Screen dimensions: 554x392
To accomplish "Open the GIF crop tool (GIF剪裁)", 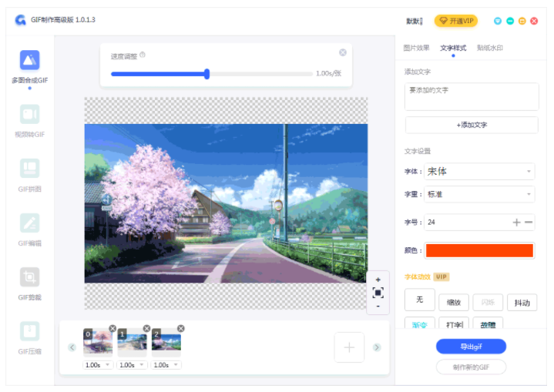I will 30,284.
